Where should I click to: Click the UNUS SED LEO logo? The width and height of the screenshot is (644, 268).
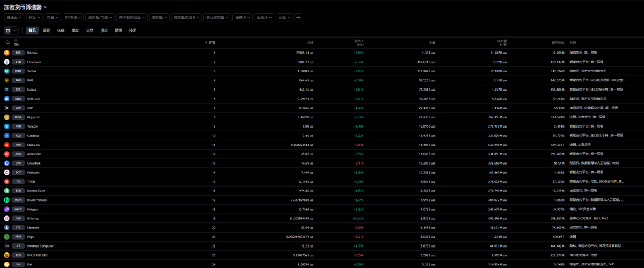[7, 255]
